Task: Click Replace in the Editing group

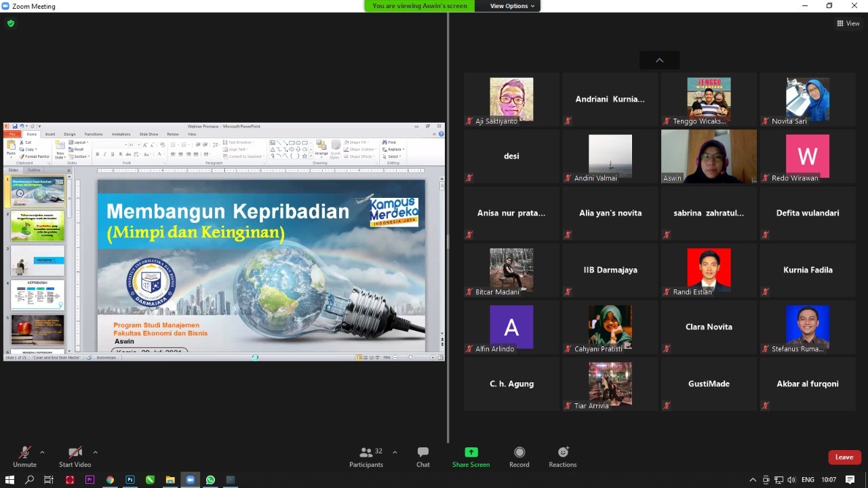Action: (x=393, y=149)
